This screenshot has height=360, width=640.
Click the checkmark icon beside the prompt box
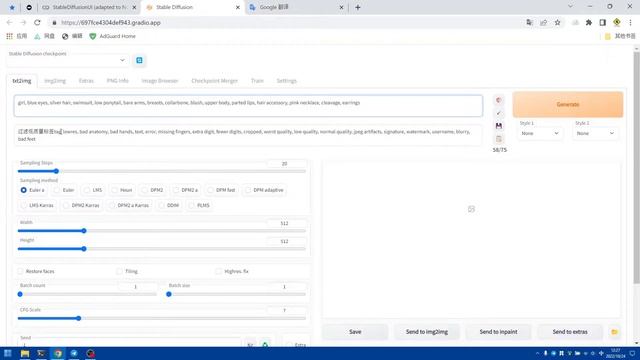(498, 113)
